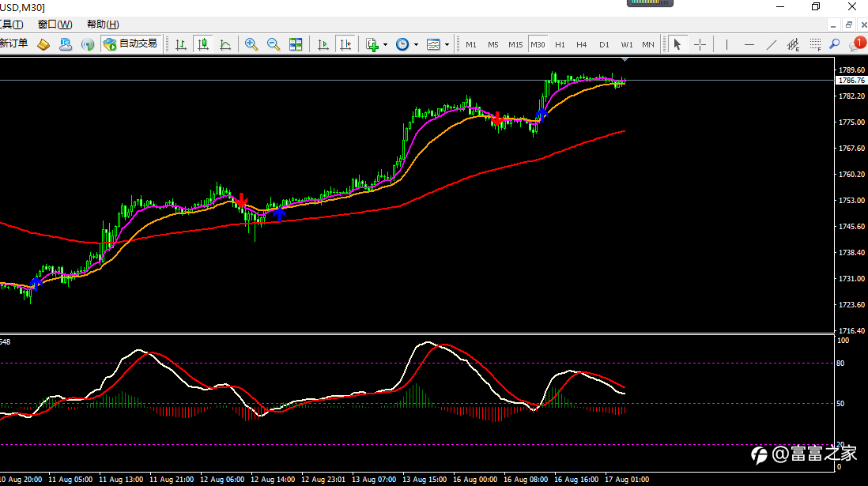
Task: Select the vertical line drawing tool
Action: (726, 44)
